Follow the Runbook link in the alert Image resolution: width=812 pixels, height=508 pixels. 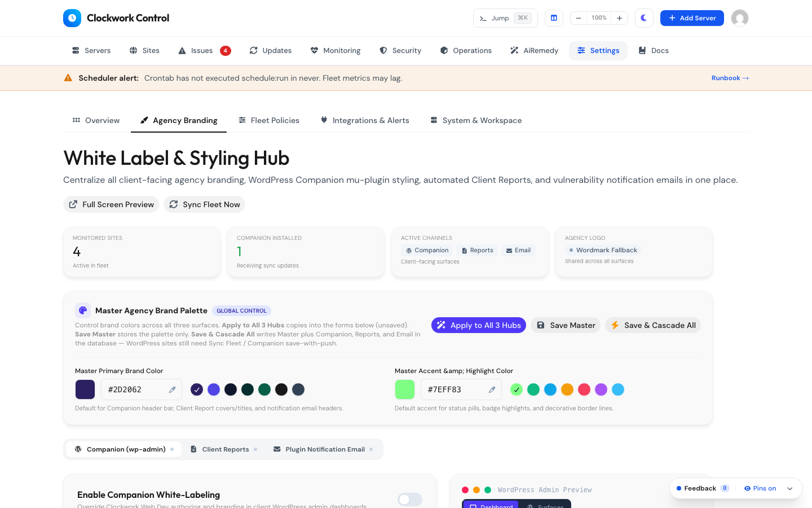point(730,78)
